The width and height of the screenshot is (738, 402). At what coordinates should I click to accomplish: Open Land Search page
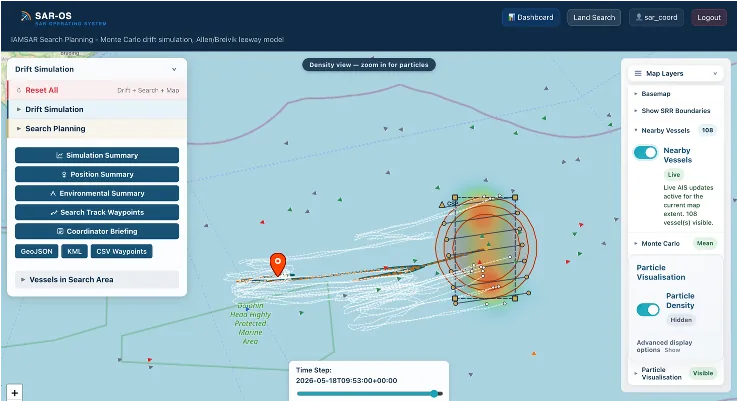tap(594, 17)
